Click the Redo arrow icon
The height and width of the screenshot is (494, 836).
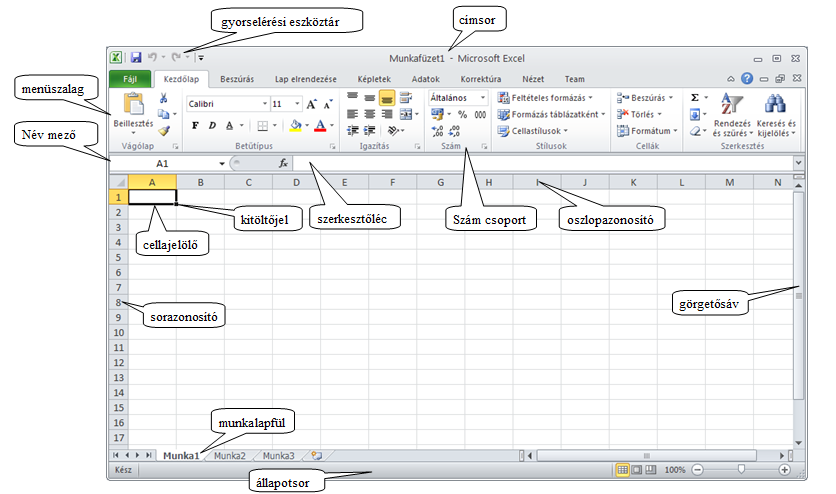tap(176, 57)
